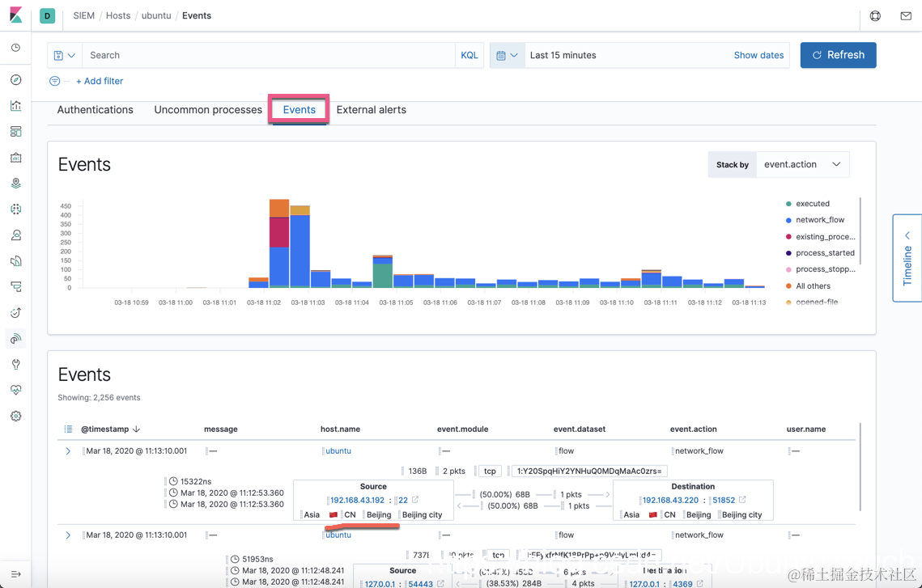This screenshot has width=922, height=588.
Task: Open SIEM icon in sidebar
Action: coord(16,338)
